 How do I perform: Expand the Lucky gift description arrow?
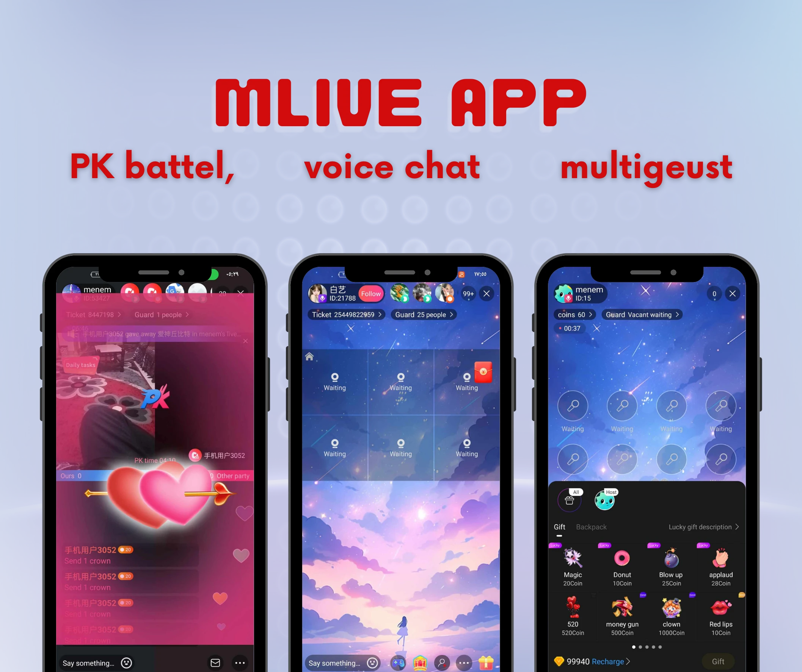pyautogui.click(x=738, y=527)
